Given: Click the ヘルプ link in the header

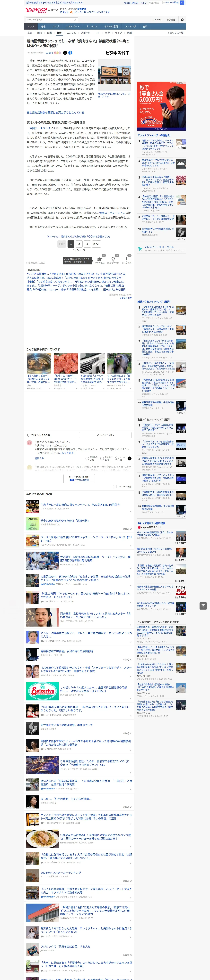Looking at the screenshot, I should [143, 3].
